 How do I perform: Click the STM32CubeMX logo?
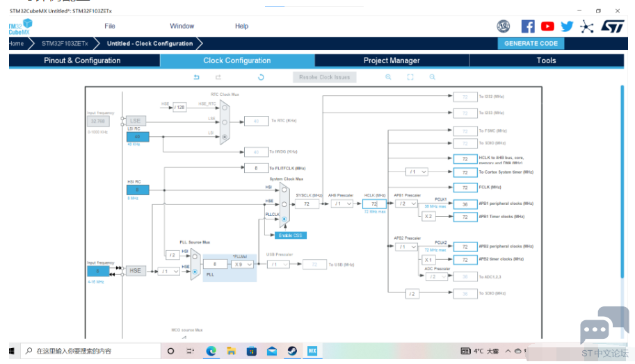coord(20,26)
